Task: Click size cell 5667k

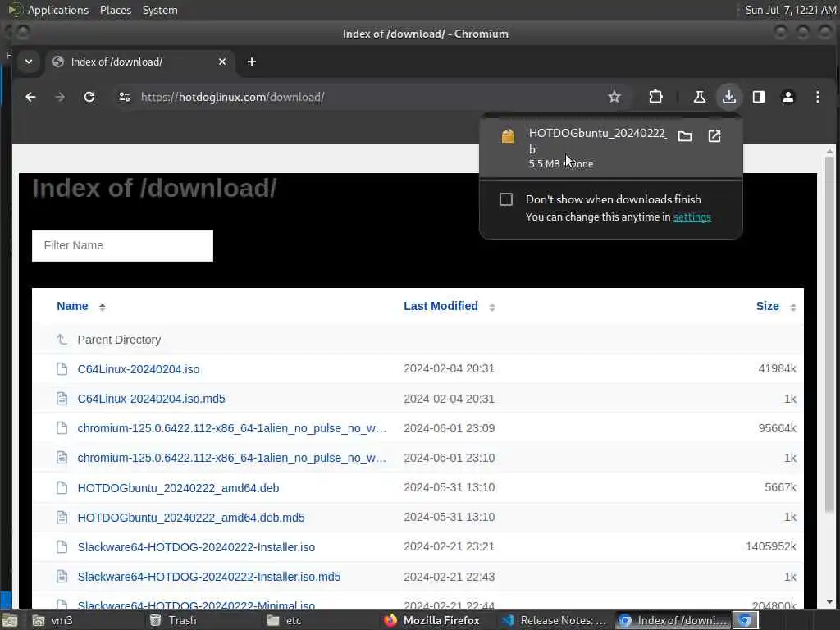Action: [780, 487]
